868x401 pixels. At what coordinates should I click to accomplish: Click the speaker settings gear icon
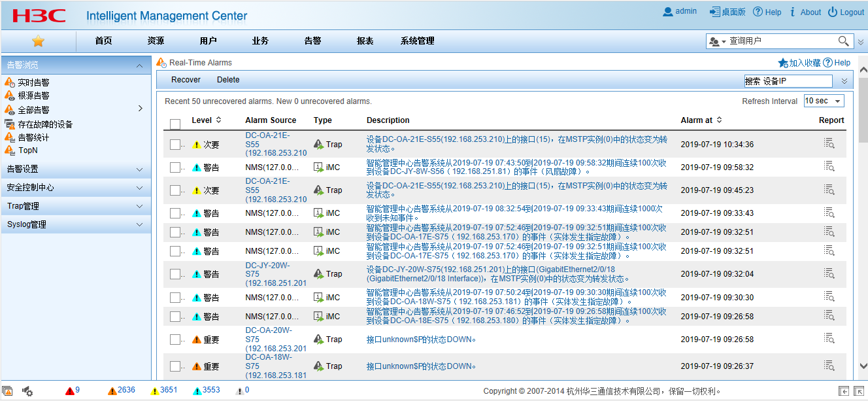point(27,391)
